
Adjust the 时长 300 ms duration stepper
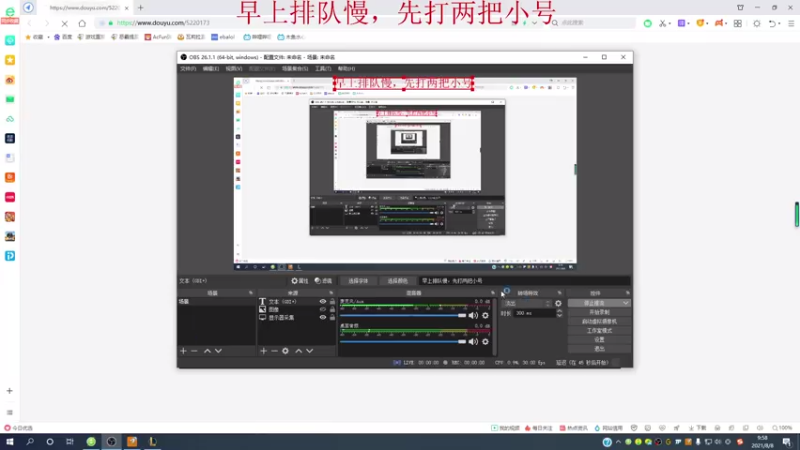tap(559, 313)
